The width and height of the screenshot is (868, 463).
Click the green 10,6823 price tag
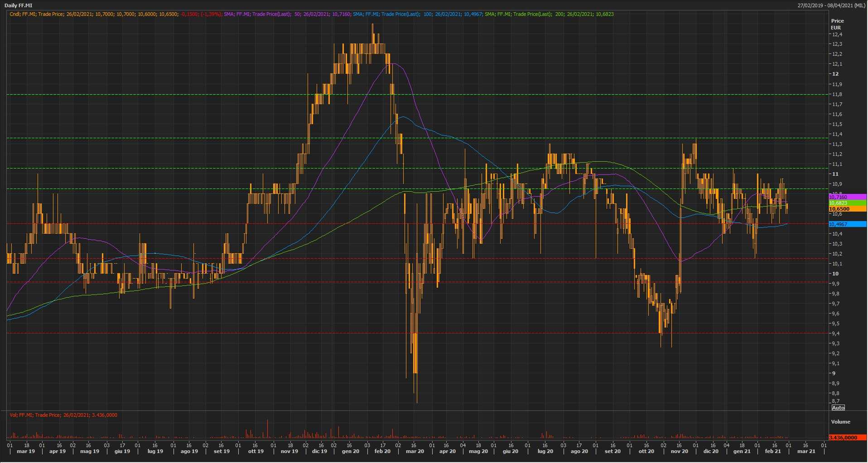pos(847,203)
